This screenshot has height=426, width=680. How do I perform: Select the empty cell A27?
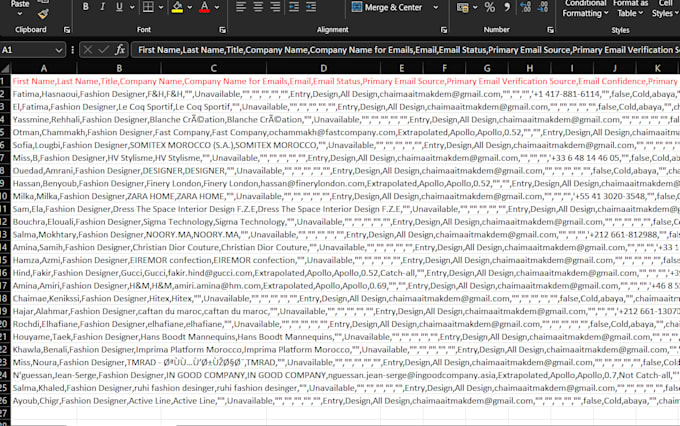44,413
